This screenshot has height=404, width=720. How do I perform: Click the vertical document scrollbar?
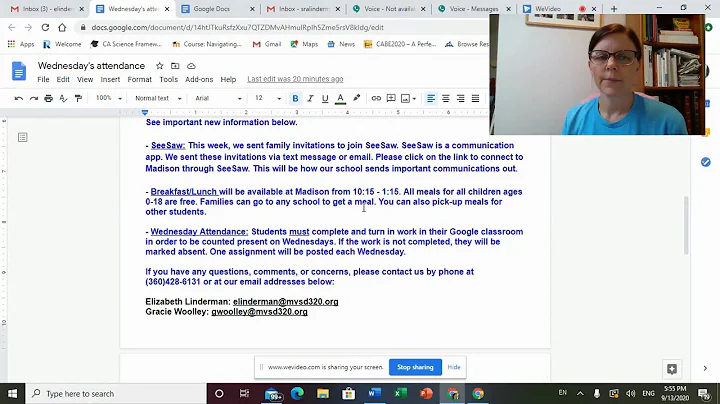686,225
